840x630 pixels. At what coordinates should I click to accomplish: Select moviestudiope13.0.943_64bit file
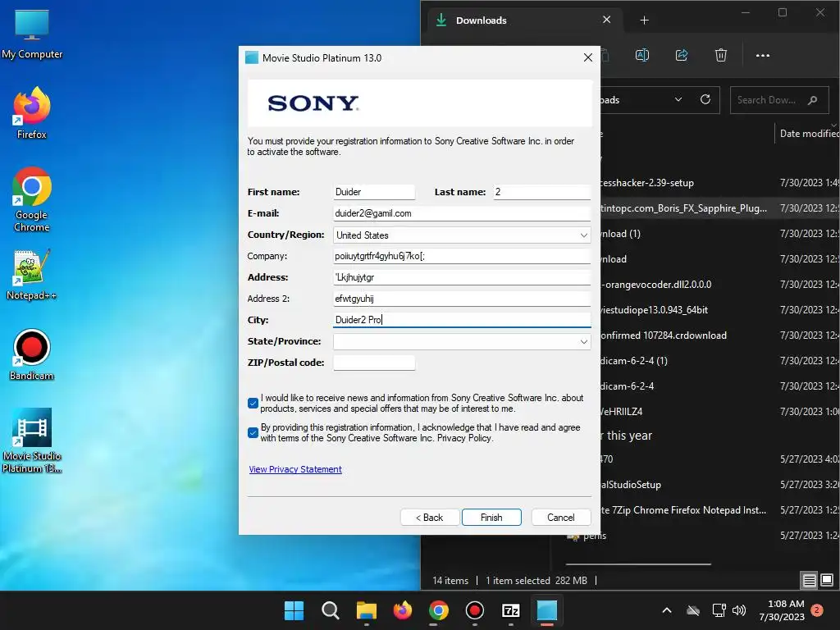click(x=719, y=310)
